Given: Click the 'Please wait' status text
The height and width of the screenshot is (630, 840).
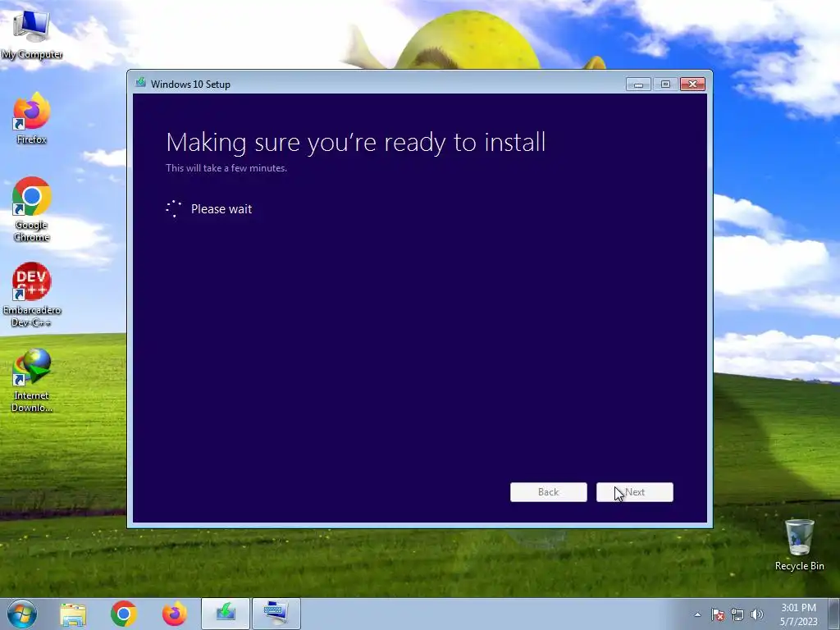Looking at the screenshot, I should point(221,209).
